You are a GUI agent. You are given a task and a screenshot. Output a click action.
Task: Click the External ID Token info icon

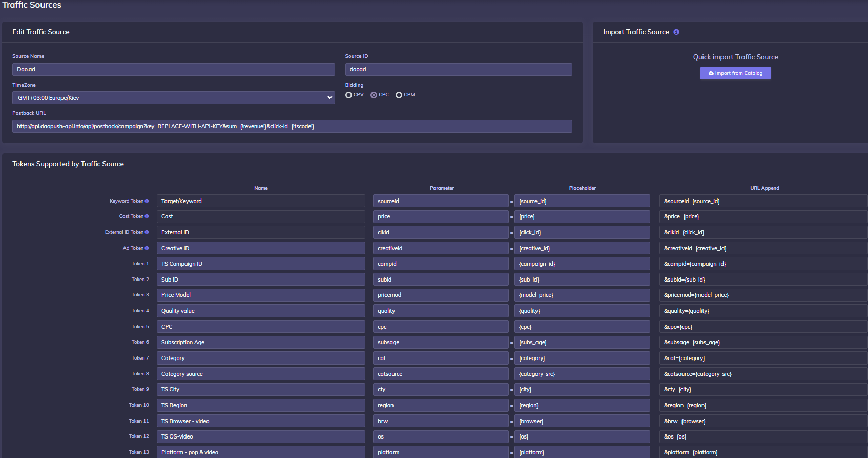(147, 232)
